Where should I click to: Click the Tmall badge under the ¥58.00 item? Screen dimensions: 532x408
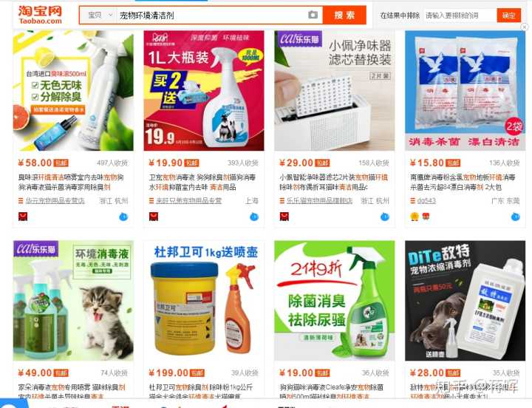coord(23,217)
